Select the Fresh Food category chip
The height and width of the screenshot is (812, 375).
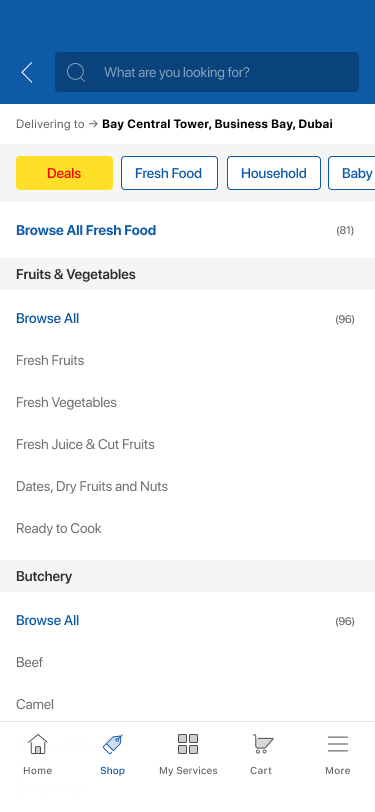(169, 173)
